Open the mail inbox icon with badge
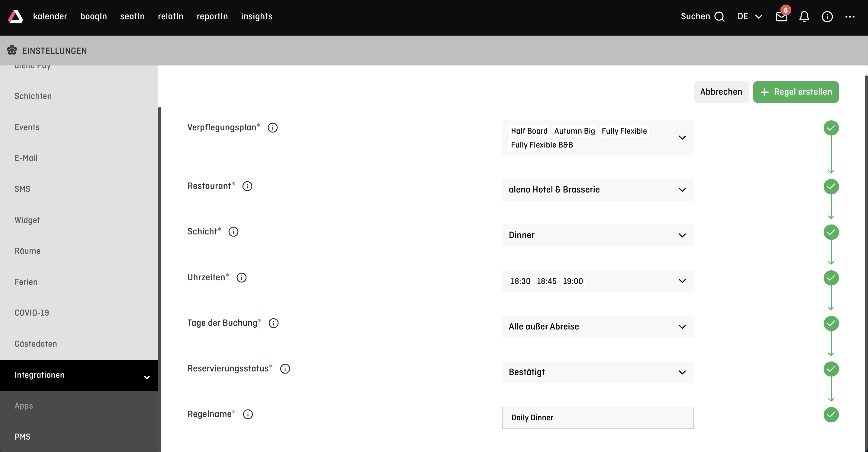 (781, 17)
